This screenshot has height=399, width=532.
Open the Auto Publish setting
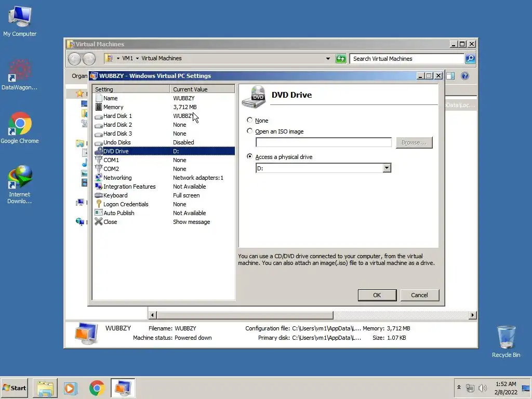point(164,212)
